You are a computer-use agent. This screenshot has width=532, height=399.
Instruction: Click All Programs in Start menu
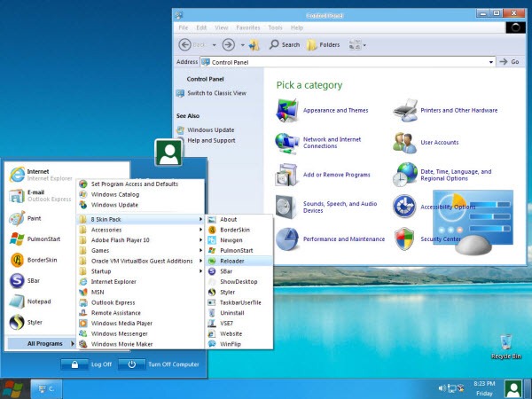42,344
